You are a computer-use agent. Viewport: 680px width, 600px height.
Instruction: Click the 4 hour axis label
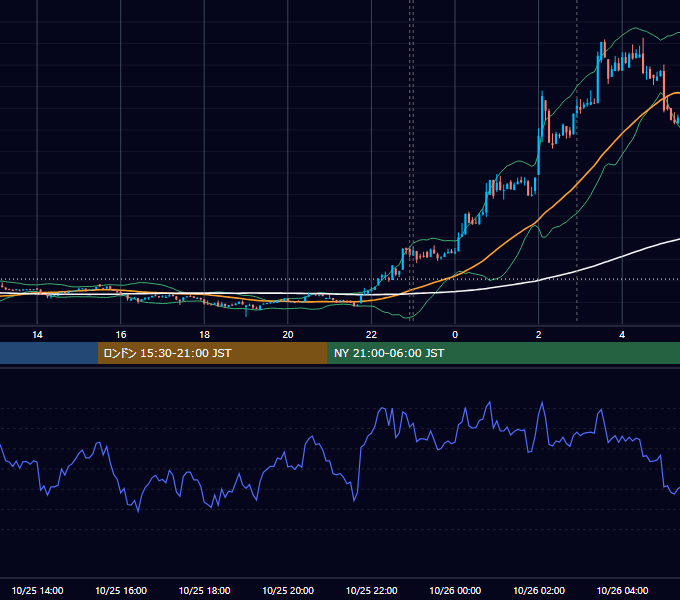point(622,335)
